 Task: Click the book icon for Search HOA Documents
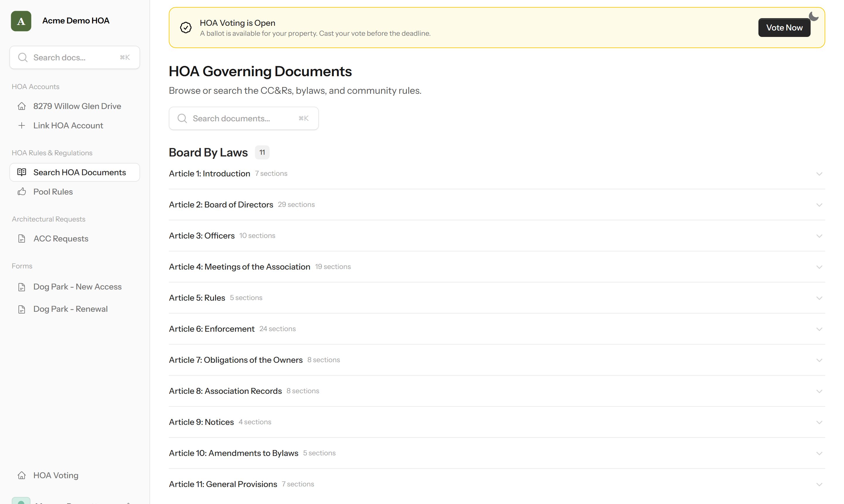[22, 172]
